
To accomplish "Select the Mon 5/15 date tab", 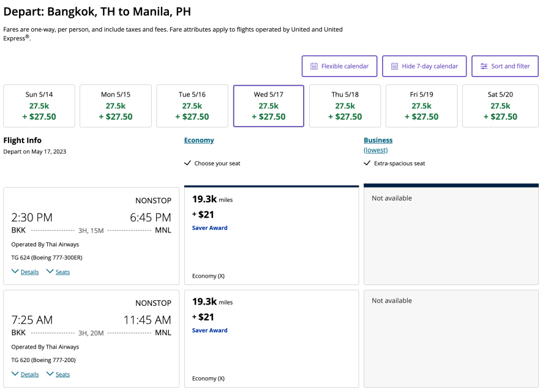I will [x=116, y=106].
